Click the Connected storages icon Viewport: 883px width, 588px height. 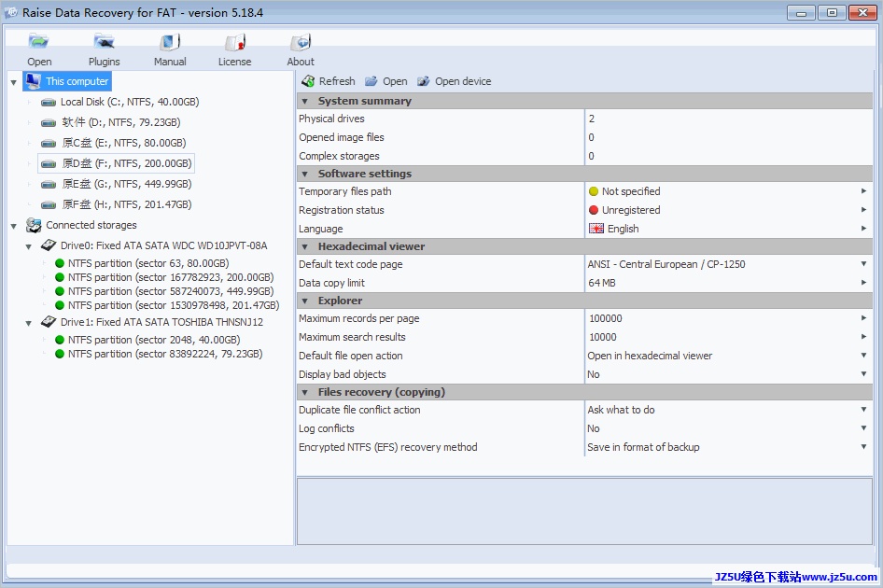point(34,225)
